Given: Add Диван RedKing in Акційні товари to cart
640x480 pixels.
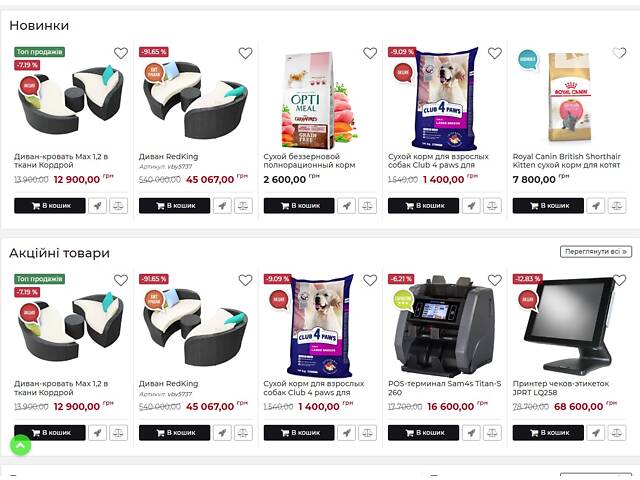Looking at the screenshot, I should (x=174, y=433).
